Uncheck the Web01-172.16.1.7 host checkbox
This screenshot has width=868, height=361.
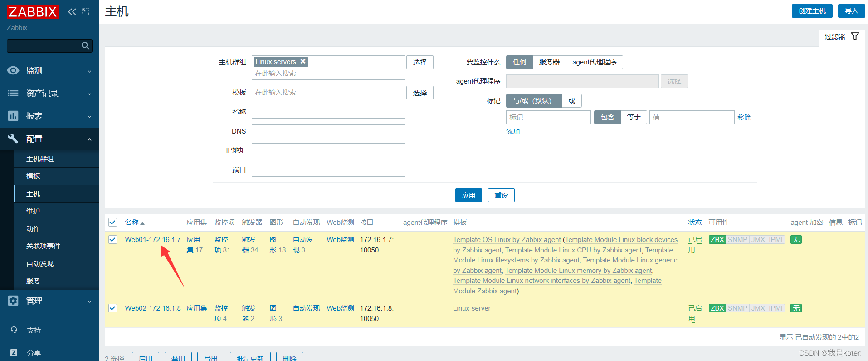113,240
